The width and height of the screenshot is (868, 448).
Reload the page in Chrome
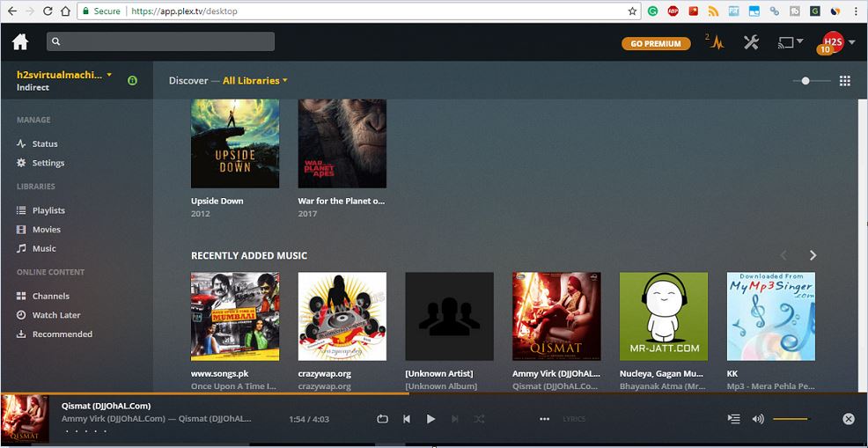pos(48,11)
